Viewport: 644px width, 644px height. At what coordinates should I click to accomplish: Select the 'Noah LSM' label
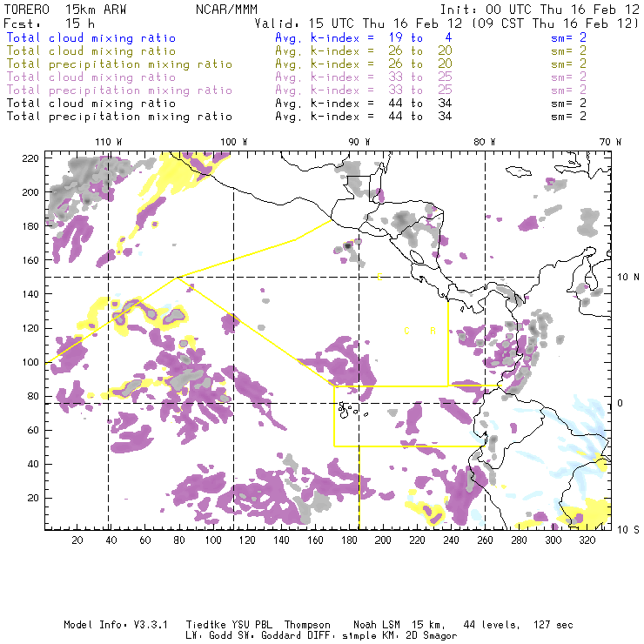click(377, 625)
